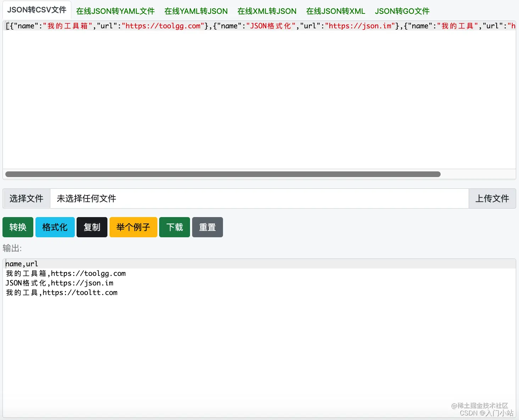
Task: Click the "https://json.im" string in input JSON
Action: (360, 26)
